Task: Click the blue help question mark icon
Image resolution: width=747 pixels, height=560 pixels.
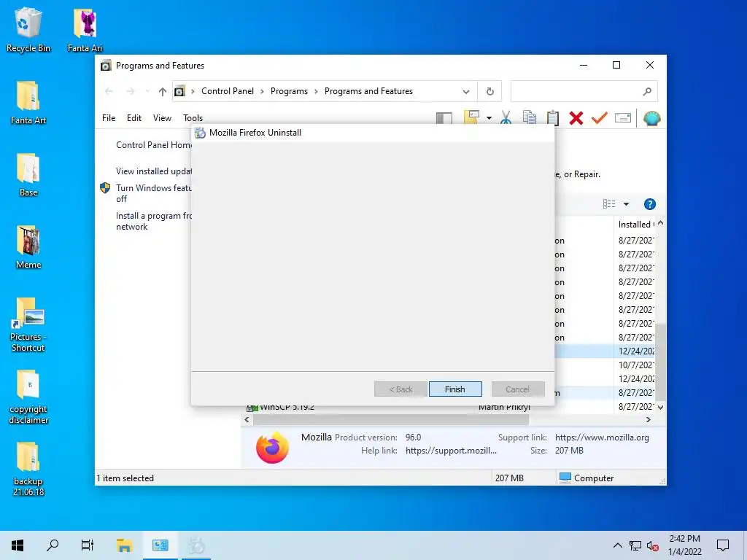Action: 649,204
